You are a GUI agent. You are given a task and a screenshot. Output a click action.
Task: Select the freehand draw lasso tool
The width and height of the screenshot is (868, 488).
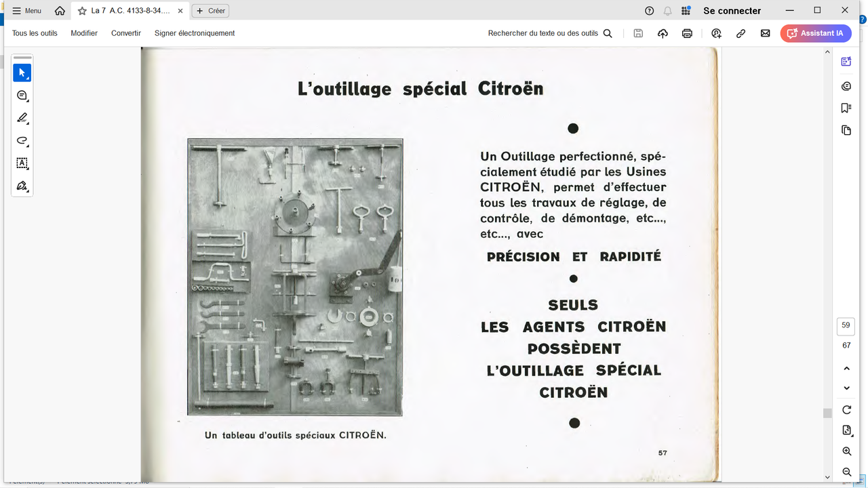[22, 141]
